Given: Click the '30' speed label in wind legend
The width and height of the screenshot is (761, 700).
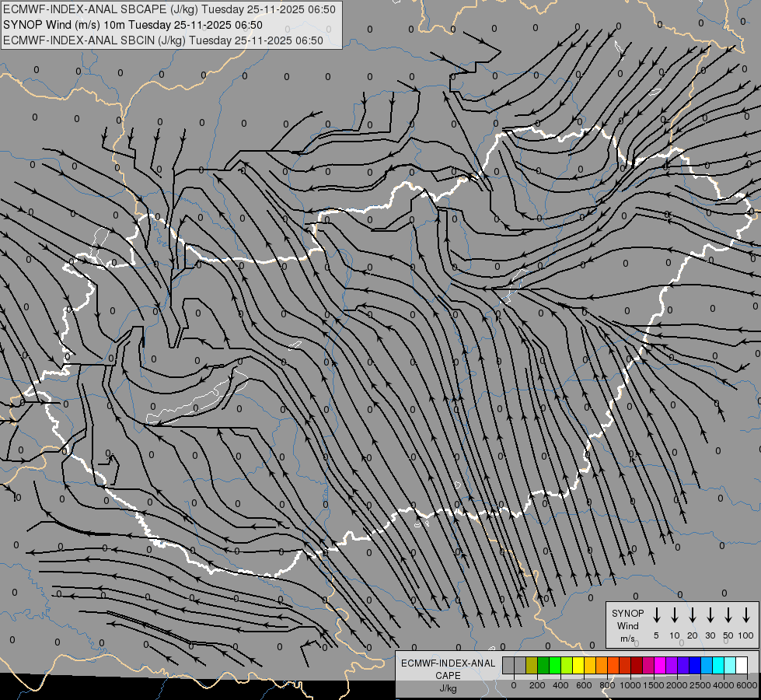Looking at the screenshot, I should click(710, 635).
